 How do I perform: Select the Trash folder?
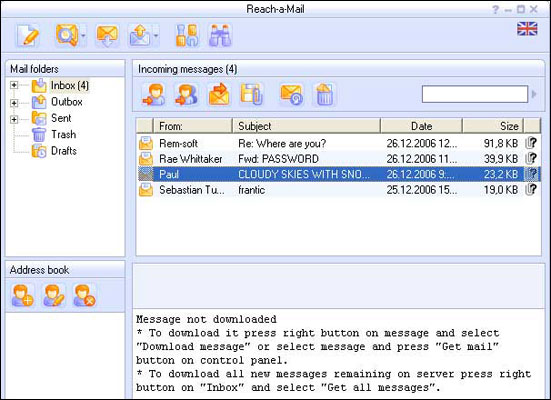tap(64, 134)
